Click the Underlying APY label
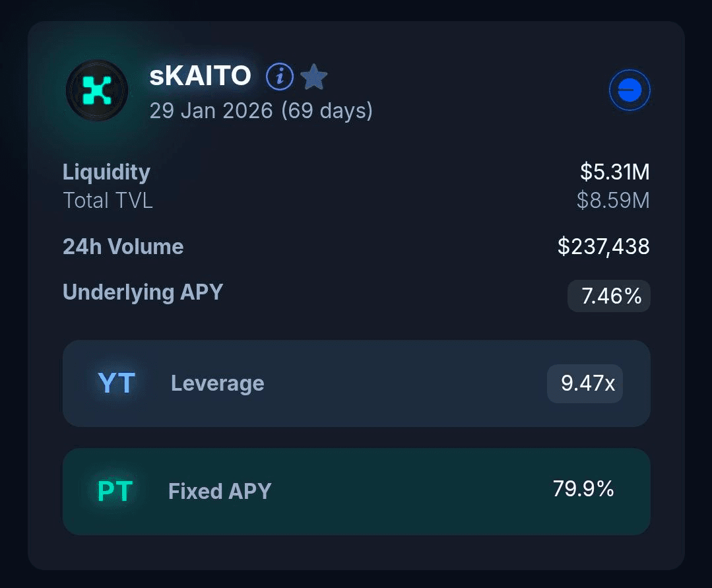 (143, 292)
